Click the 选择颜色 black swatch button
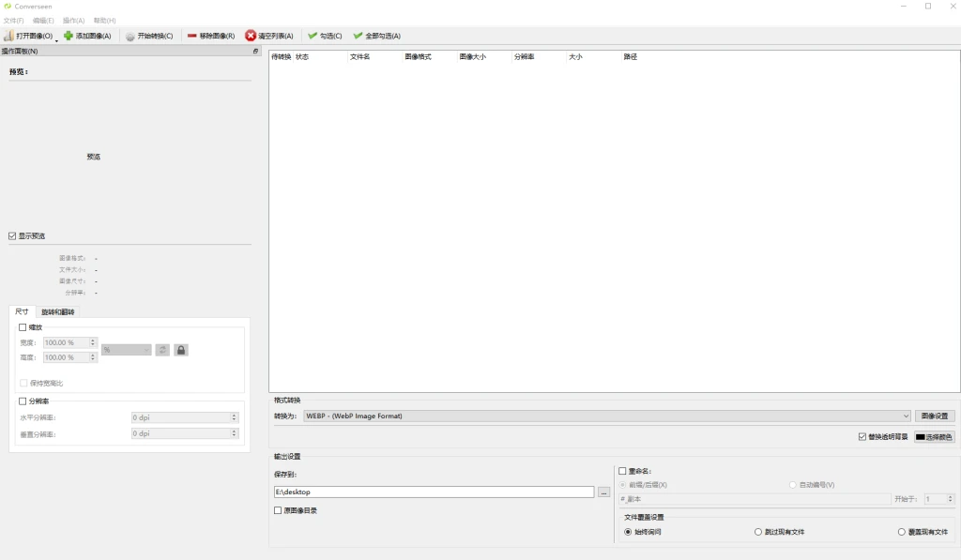The width and height of the screenshot is (961, 560). tap(935, 437)
